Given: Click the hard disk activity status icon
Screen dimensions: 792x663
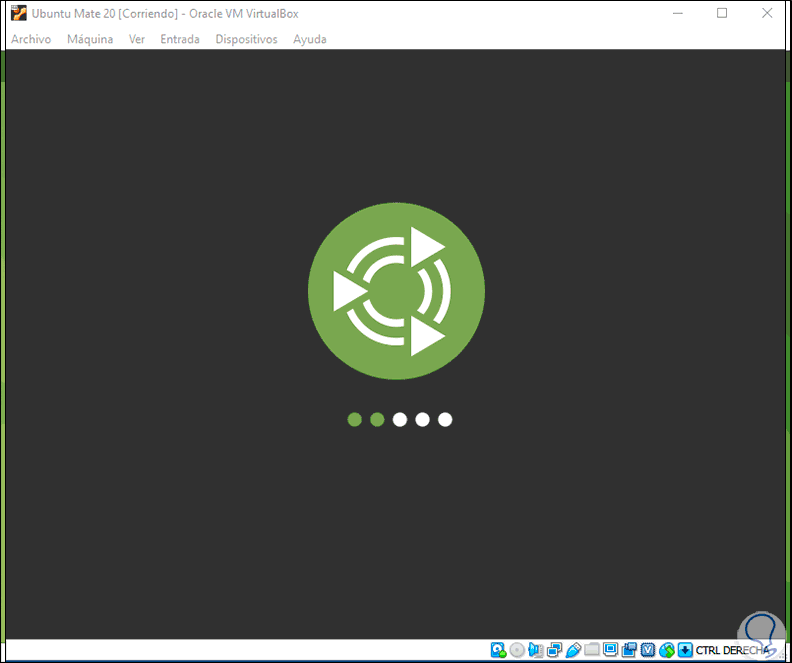Looking at the screenshot, I should pos(499,650).
